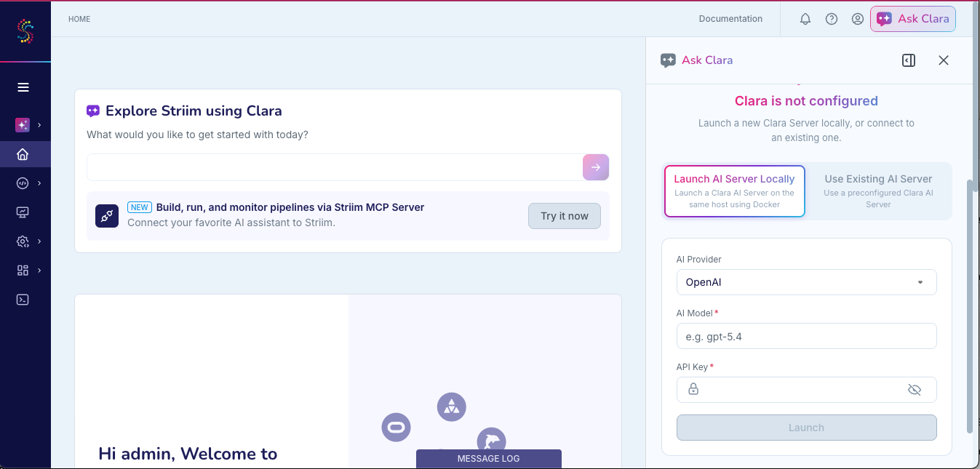
Task: Click the AI Provider dropdown arrow
Action: [x=920, y=282]
